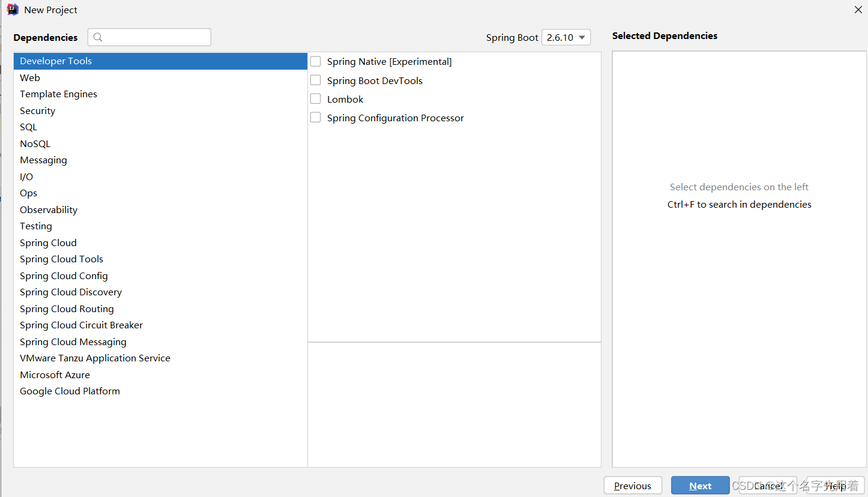The height and width of the screenshot is (497, 868).
Task: Click the Help button
Action: point(836,486)
